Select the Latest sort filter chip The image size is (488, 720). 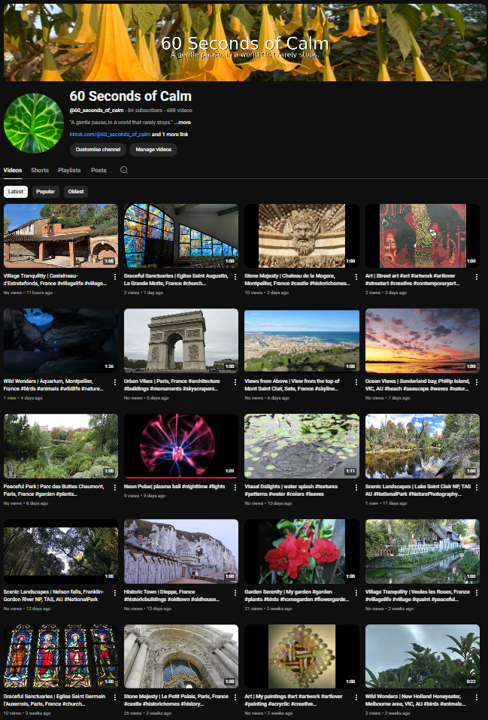[16, 191]
